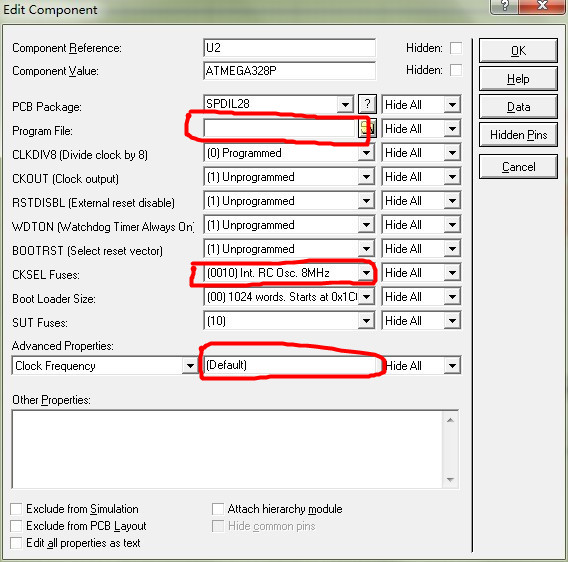Click the Component Value ATMEGA328P field
The height and width of the screenshot is (562, 568).
(x=289, y=70)
